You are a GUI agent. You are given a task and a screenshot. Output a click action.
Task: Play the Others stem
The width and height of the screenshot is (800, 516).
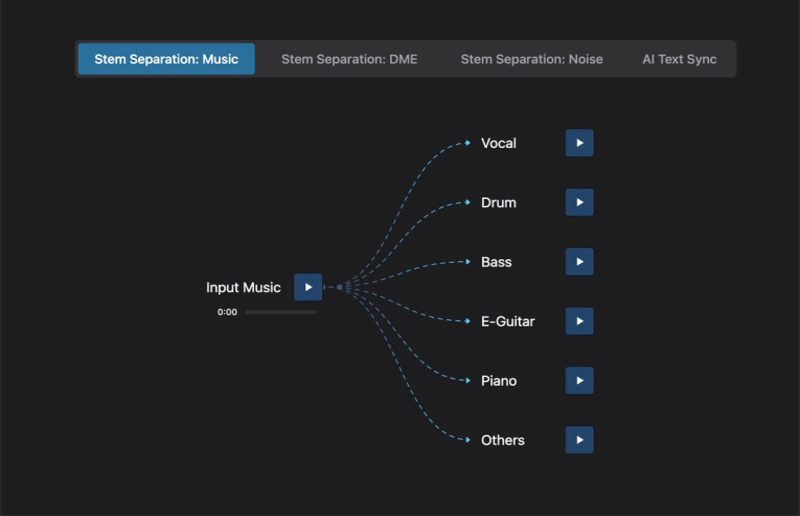tap(579, 440)
